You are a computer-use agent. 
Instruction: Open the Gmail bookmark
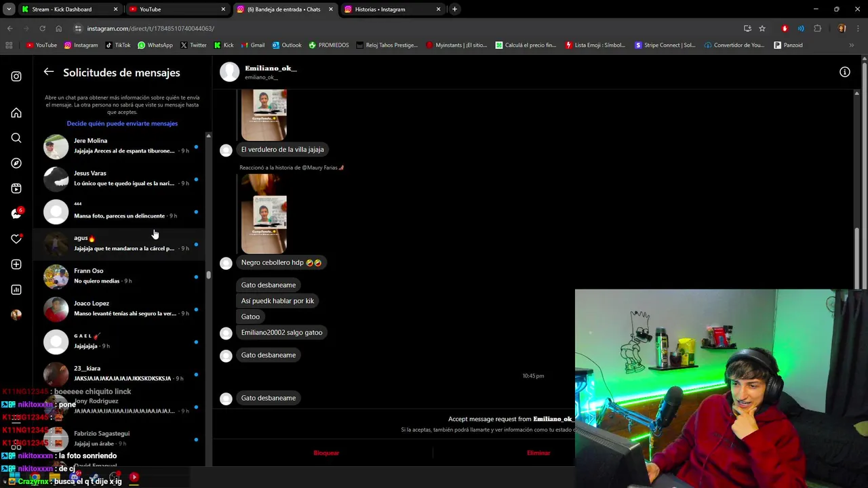coord(252,45)
